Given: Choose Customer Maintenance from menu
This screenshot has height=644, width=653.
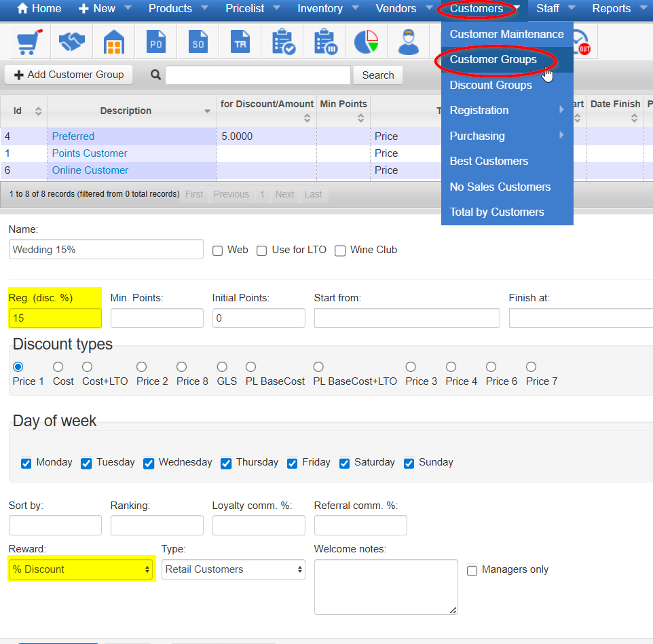Looking at the screenshot, I should (507, 34).
